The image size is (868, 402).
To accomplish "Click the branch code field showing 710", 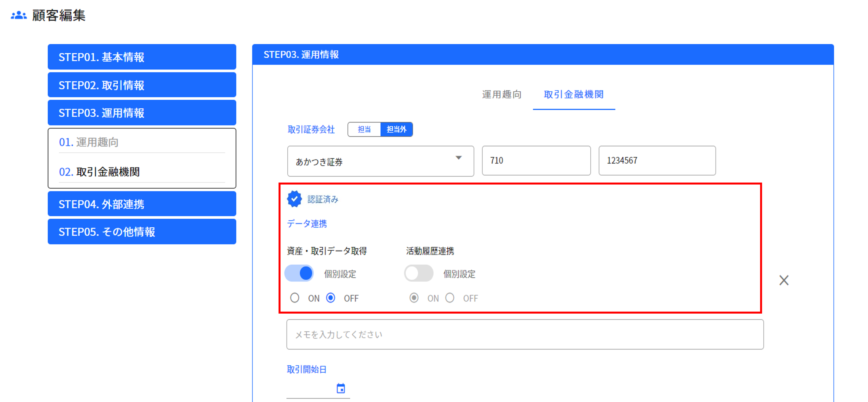I will 536,160.
